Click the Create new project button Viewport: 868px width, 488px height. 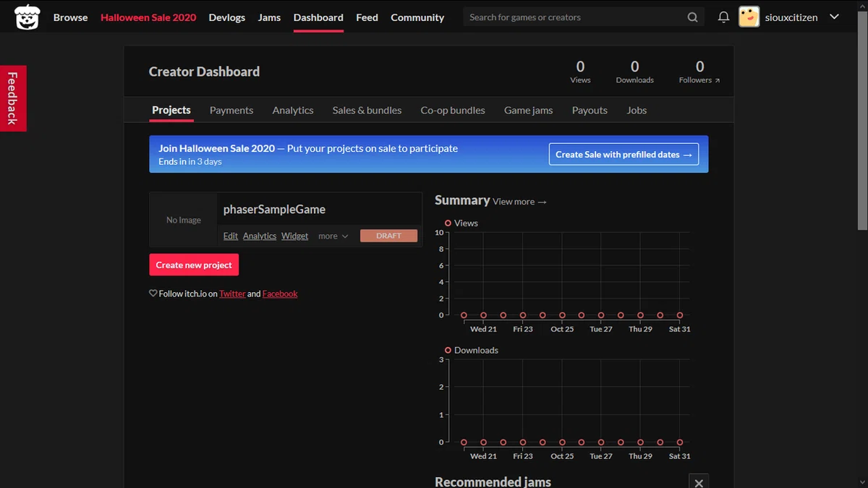[x=194, y=265]
